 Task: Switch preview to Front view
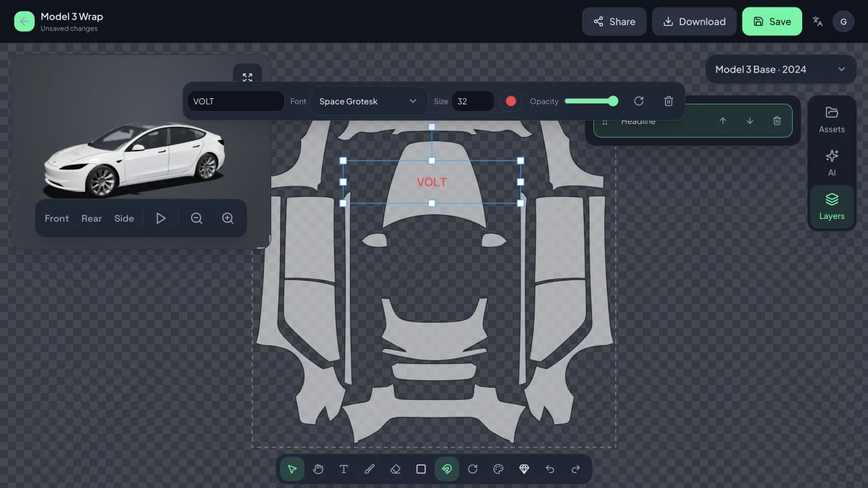tap(57, 218)
